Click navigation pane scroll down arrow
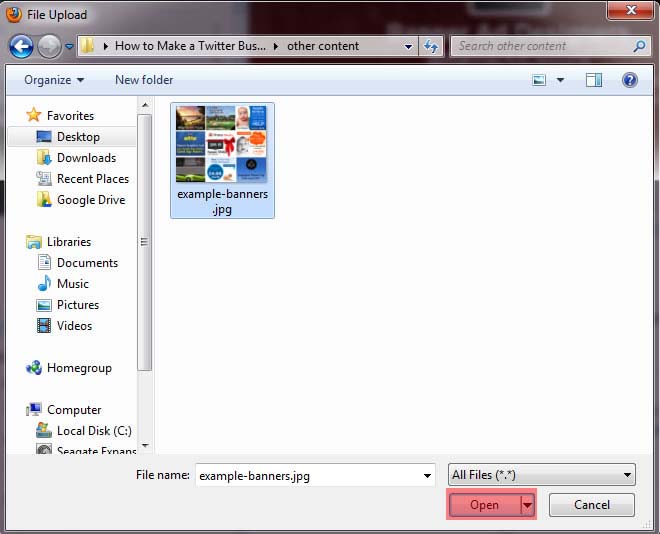This screenshot has height=534, width=660. coord(145,446)
